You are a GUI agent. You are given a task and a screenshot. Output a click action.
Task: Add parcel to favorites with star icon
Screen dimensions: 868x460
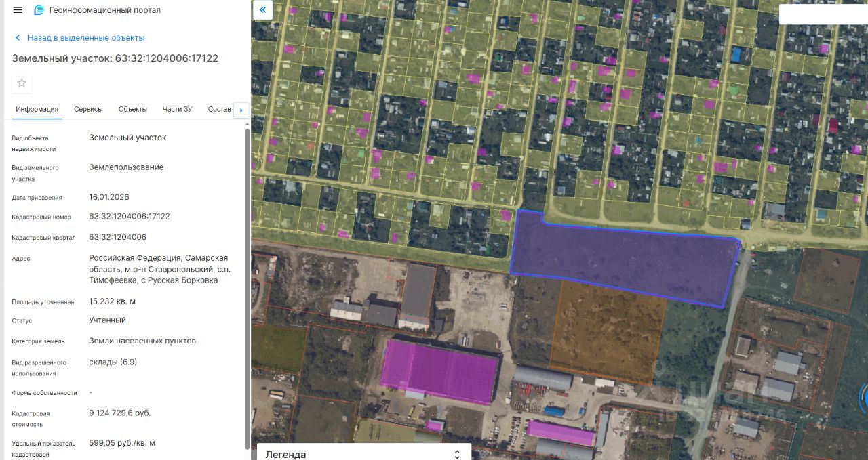pos(22,83)
